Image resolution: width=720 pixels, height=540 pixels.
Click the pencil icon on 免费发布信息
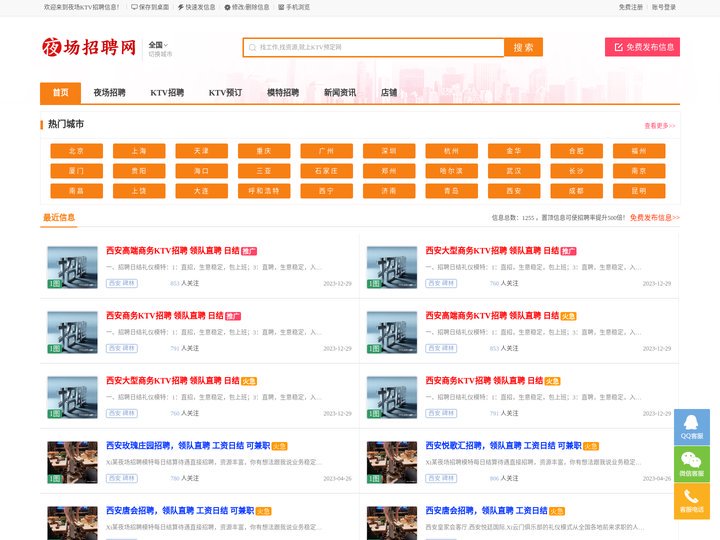pyautogui.click(x=619, y=47)
